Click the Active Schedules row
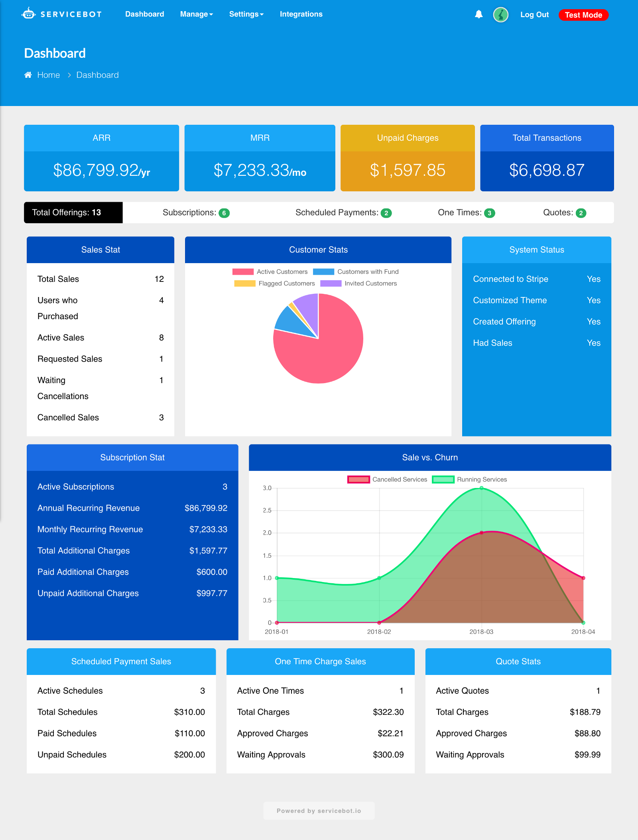Screen dimensions: 638x840 [x=121, y=691]
